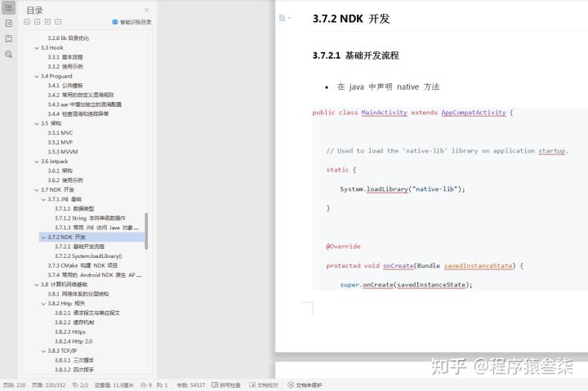Screen dimensions: 588x391
Task: Go to 3.7.1.3 常用 JNI 访问 Java 对象
Action: (x=96, y=228)
